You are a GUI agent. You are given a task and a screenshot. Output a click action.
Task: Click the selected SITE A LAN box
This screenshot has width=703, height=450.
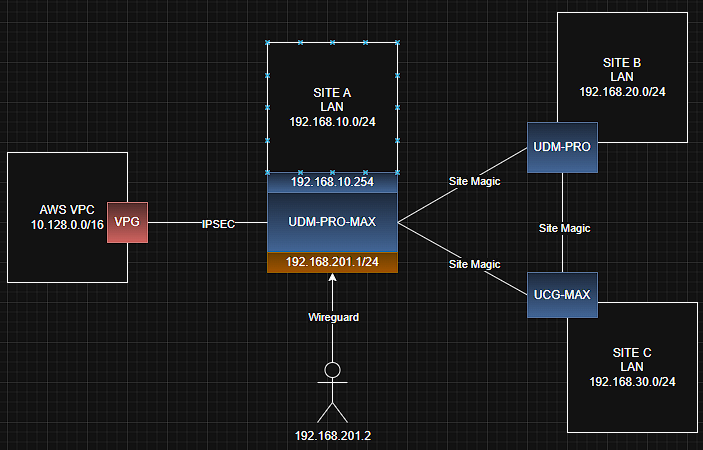pyautogui.click(x=332, y=107)
